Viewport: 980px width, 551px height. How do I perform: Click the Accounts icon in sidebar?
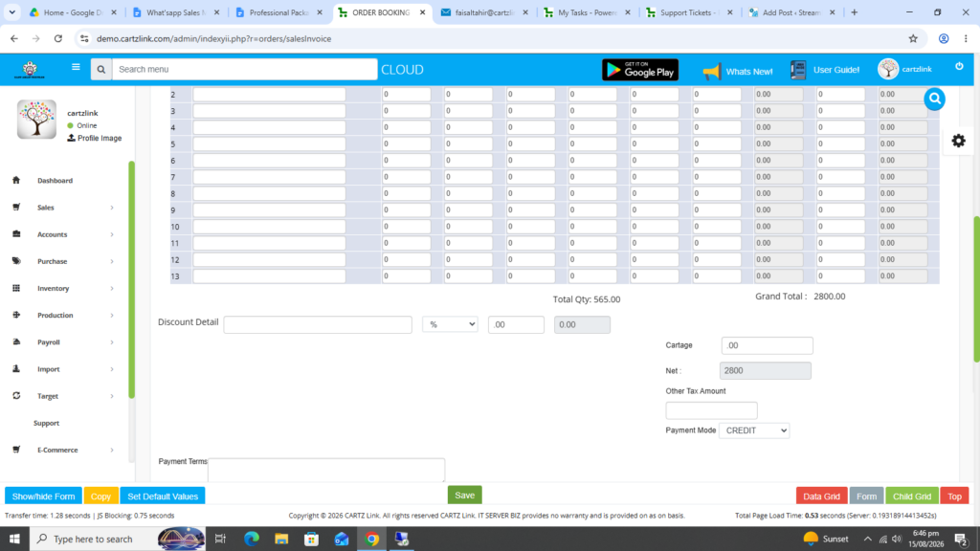tap(16, 233)
